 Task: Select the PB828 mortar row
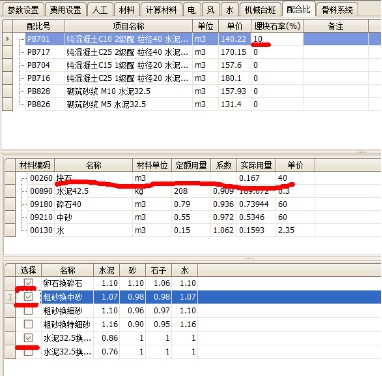click(x=190, y=91)
